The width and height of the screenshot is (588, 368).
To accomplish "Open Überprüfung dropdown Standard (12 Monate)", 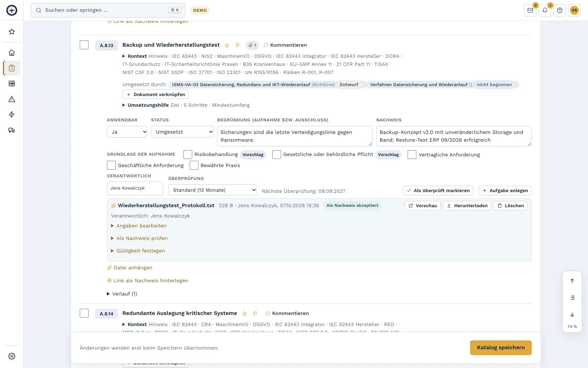I will (212, 190).
